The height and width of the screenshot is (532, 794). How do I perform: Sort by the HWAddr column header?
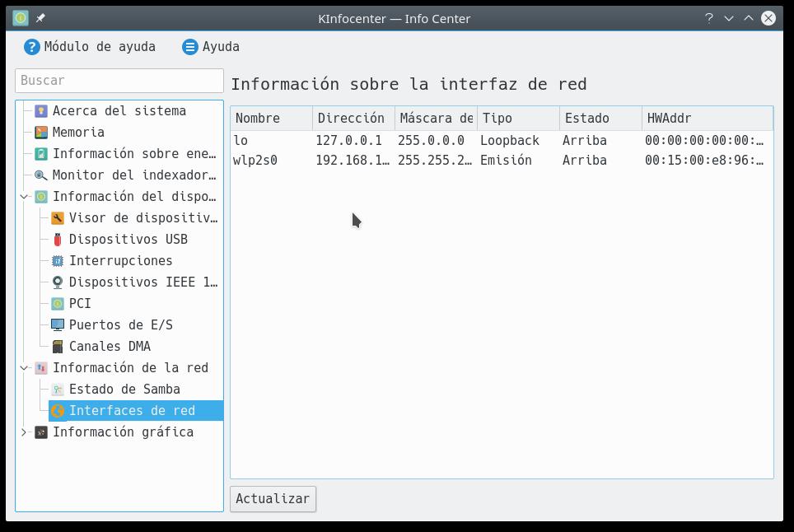[708, 119]
